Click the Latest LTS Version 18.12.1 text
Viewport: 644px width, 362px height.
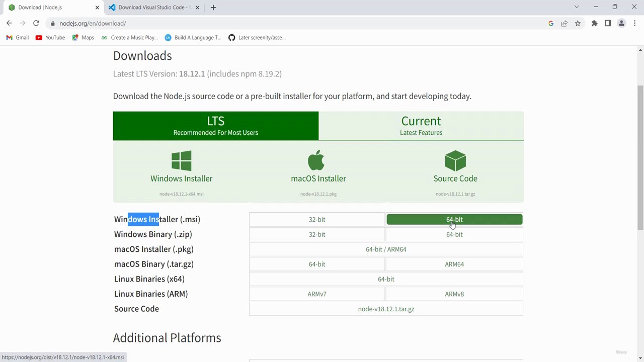click(197, 74)
